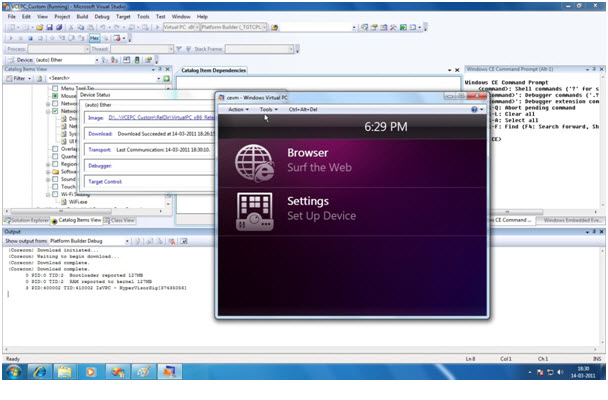608x400 pixels.
Task: Open the Tools dropdown in Virtual PC window
Action: (x=269, y=110)
